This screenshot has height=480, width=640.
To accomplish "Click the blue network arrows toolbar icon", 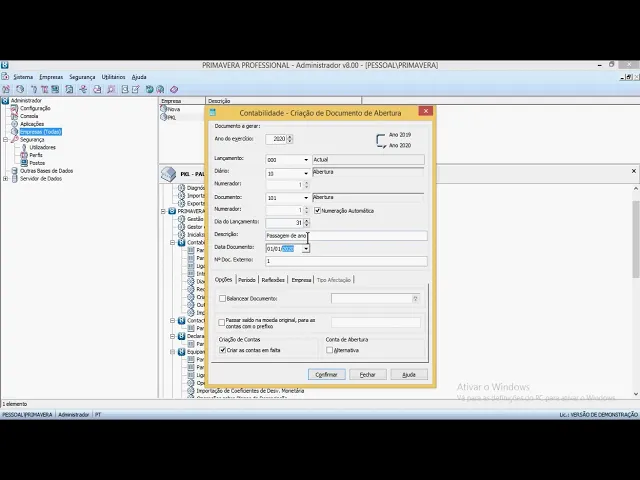I will tap(83, 89).
